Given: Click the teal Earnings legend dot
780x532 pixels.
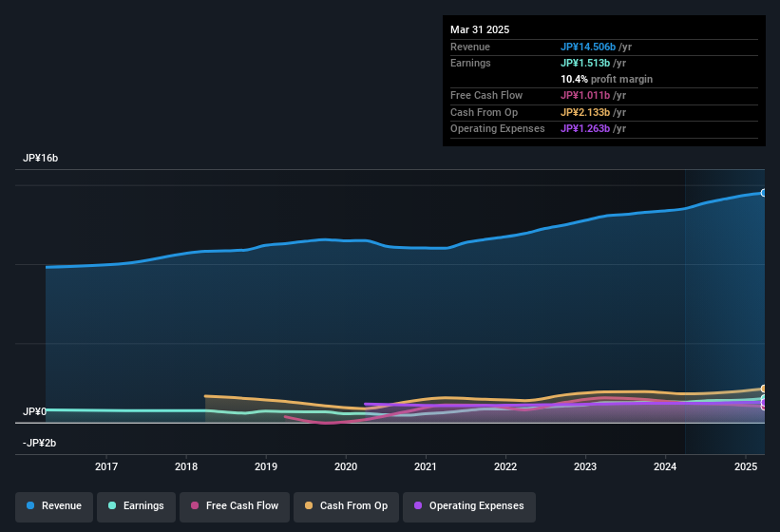Looking at the screenshot, I should (112, 505).
